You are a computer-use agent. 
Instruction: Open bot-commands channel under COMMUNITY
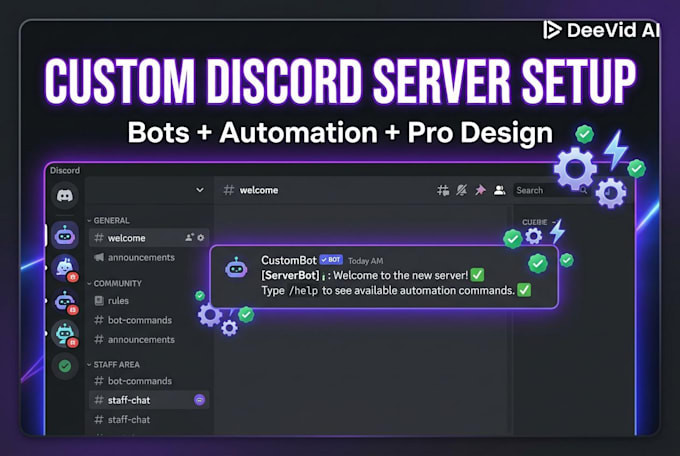134,320
